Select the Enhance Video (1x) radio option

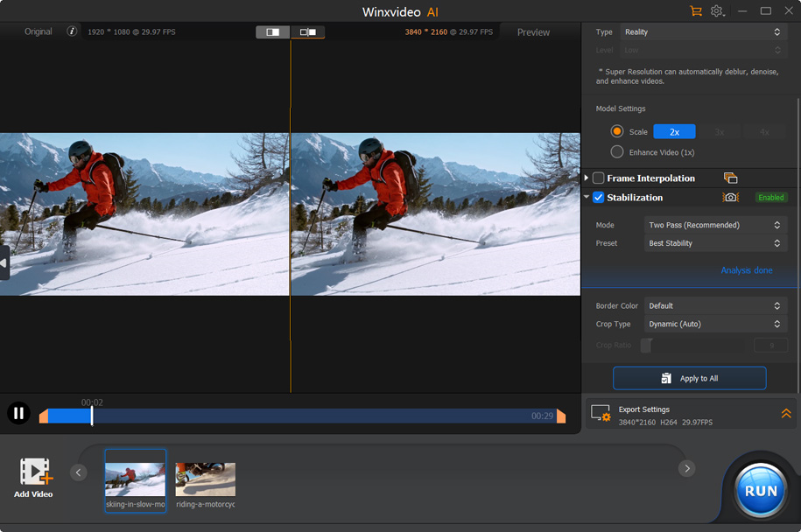[x=617, y=152]
